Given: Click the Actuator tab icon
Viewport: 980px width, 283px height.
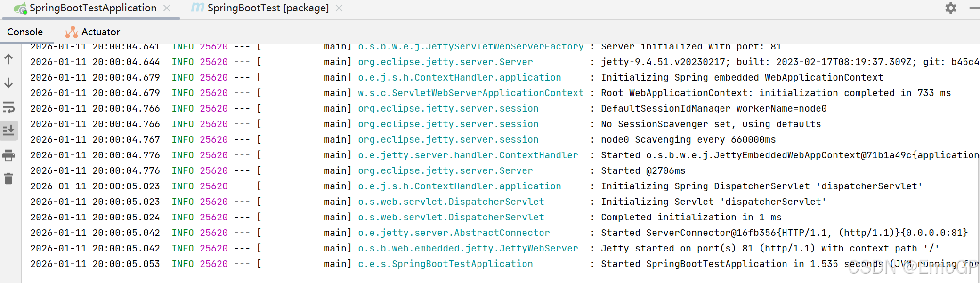Looking at the screenshot, I should point(72,32).
